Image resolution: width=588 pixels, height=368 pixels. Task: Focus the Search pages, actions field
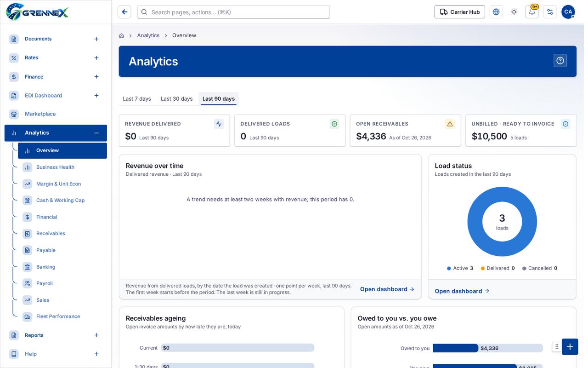click(233, 12)
